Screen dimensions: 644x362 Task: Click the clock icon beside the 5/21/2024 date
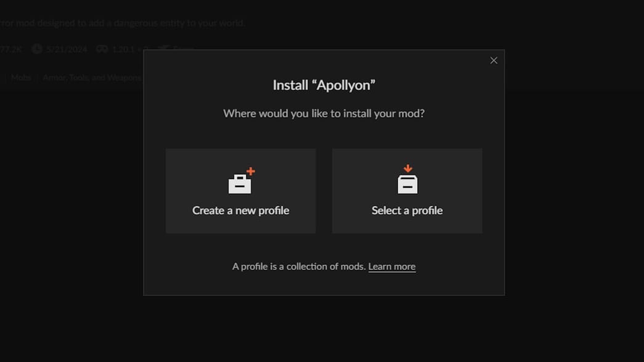tap(36, 49)
